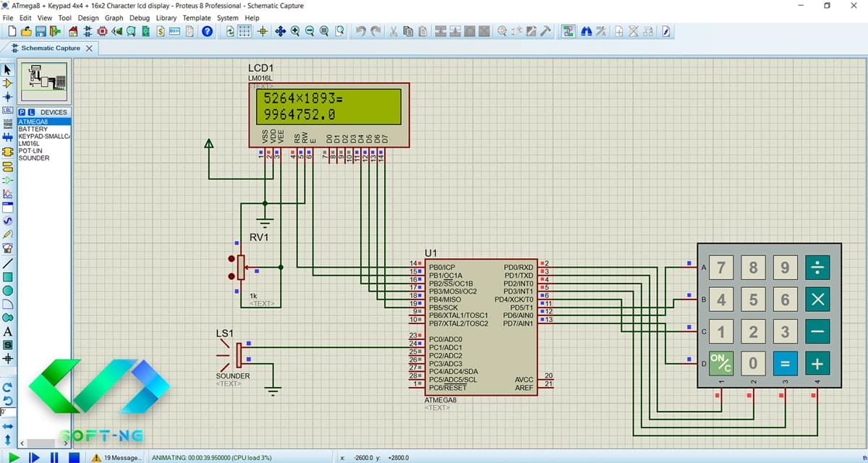
Task: Center view with crosshair origin icon
Action: pos(263,31)
